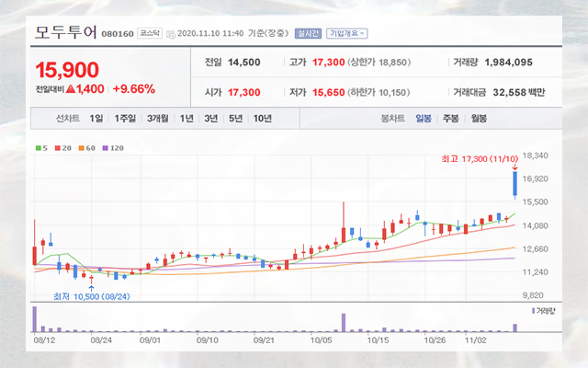Image resolution: width=588 pixels, height=368 pixels.
Task: Click the 18,340 price axis label
Action: [535, 155]
